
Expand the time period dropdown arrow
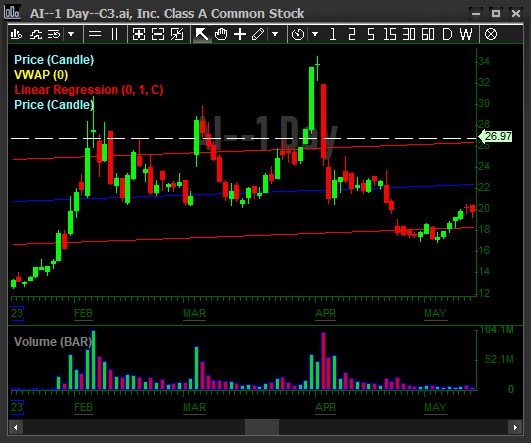tap(315, 34)
